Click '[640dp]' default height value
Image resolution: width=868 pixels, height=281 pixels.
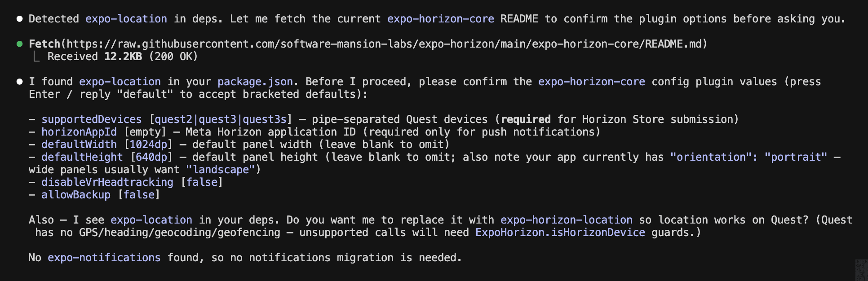tap(151, 157)
